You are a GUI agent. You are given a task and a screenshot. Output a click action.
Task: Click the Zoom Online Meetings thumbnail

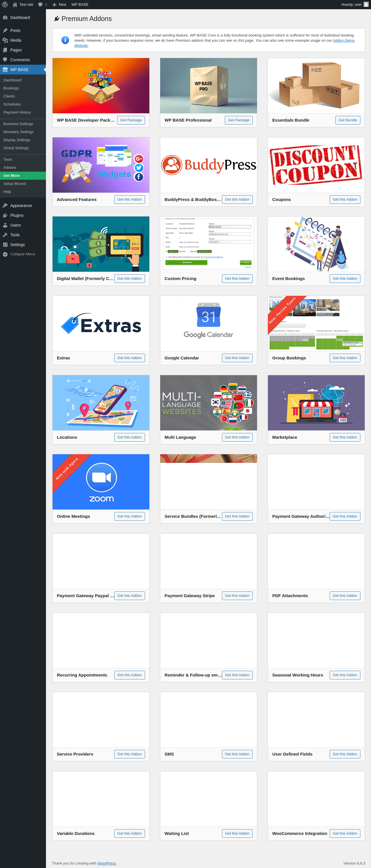point(101,482)
